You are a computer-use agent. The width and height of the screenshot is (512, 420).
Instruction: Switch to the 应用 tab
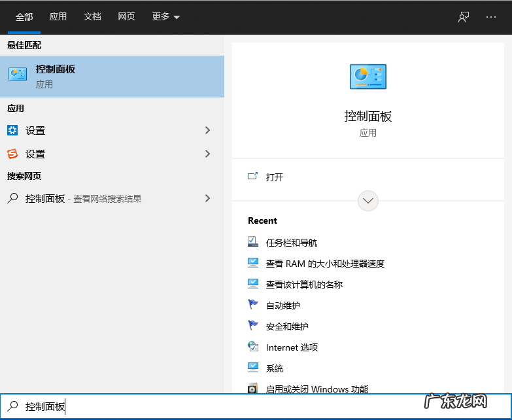click(58, 16)
